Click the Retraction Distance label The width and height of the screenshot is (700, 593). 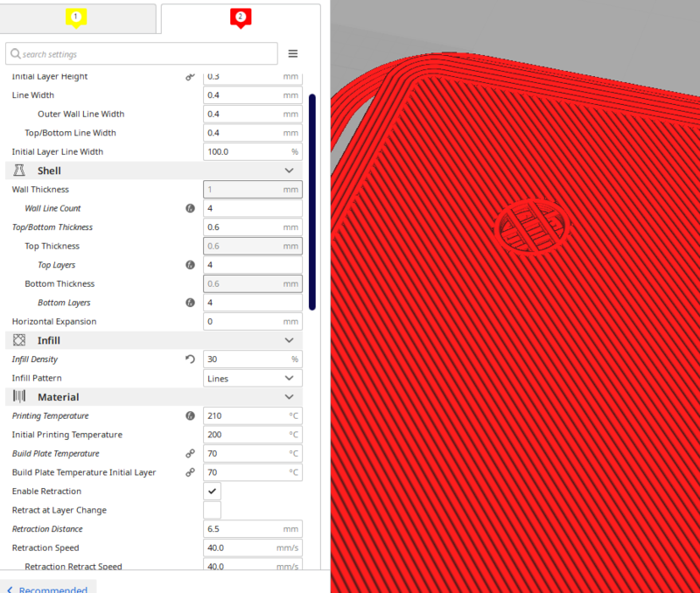point(47,529)
